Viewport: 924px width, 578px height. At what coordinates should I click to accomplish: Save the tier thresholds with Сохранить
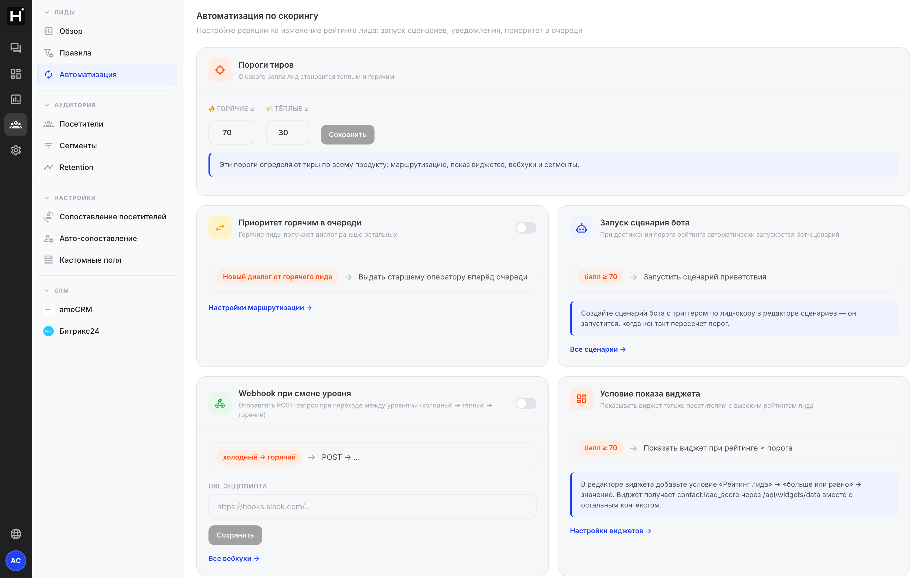[347, 135]
